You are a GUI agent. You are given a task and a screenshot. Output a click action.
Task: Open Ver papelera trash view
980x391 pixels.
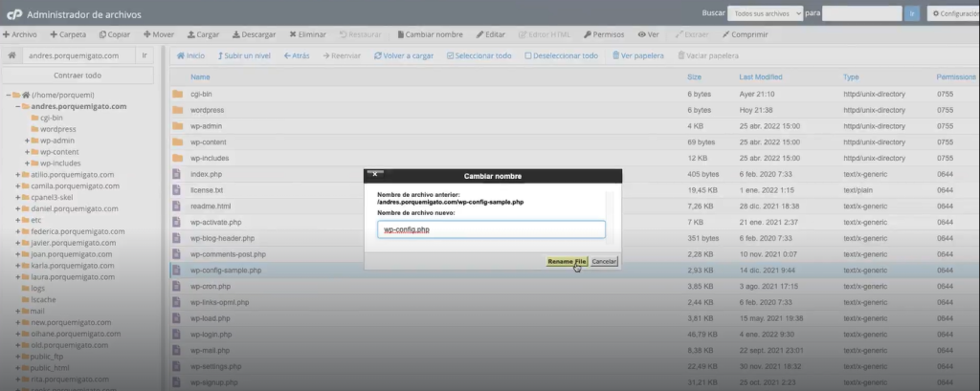(x=635, y=55)
